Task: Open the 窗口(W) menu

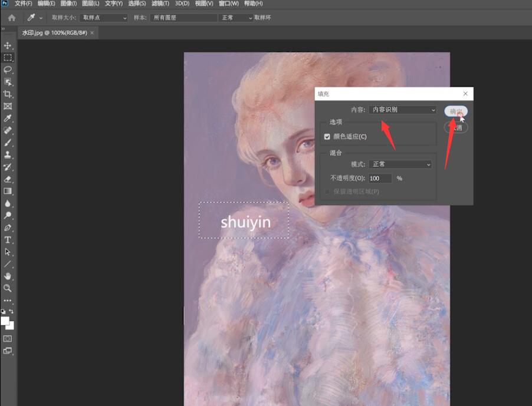Action: [x=229, y=4]
